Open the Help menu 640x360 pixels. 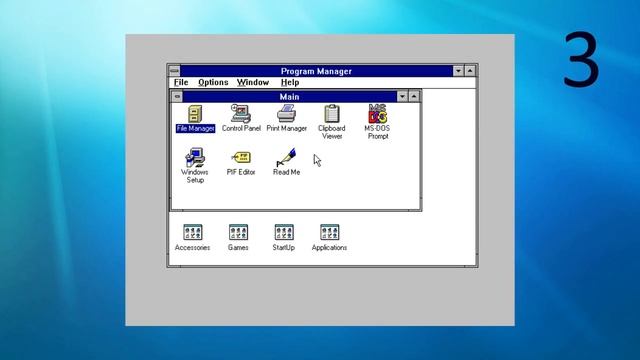pos(290,82)
